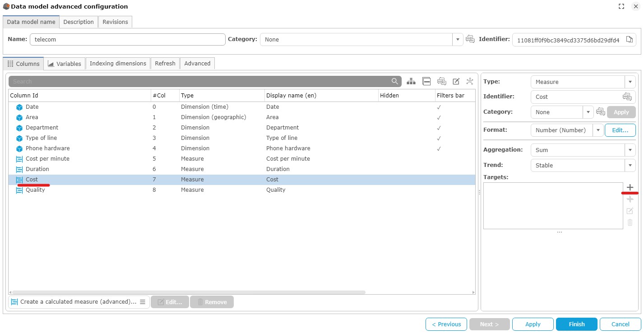Click the network graph icon in columns toolbar
The height and width of the screenshot is (333, 644).
pyautogui.click(x=470, y=81)
